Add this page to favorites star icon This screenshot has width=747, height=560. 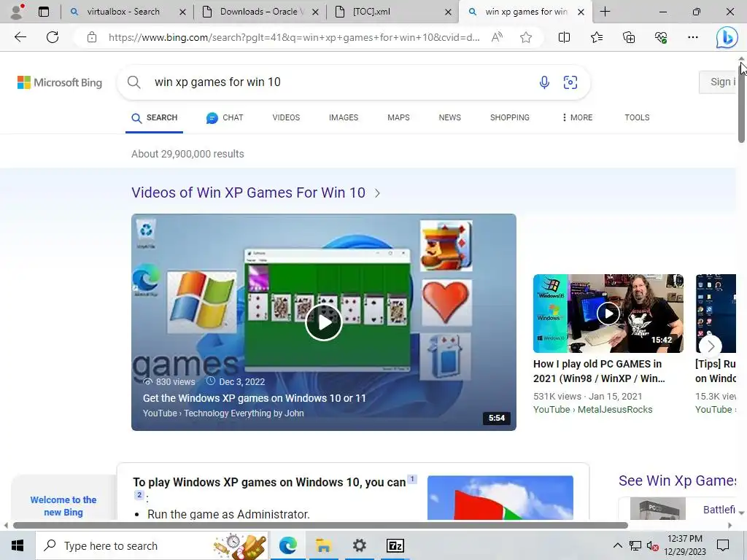coord(526,37)
